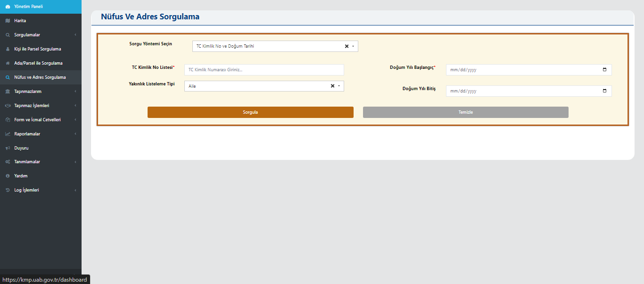This screenshot has height=284, width=644.
Task: Click the Taşınmazlarım building icon
Action: [x=8, y=92]
